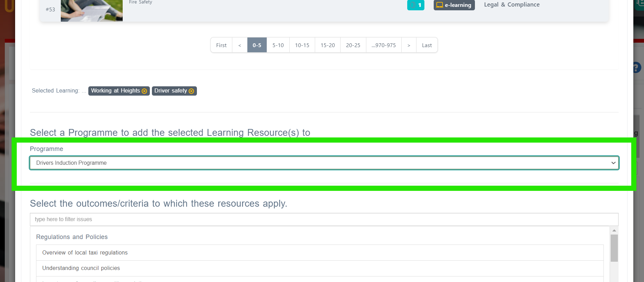This screenshot has height=282, width=644.
Task: Open the help question mark icon
Action: click(637, 67)
